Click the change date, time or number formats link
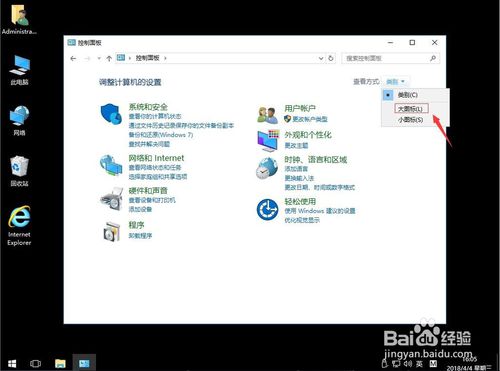The width and height of the screenshot is (500, 371). coord(320,188)
